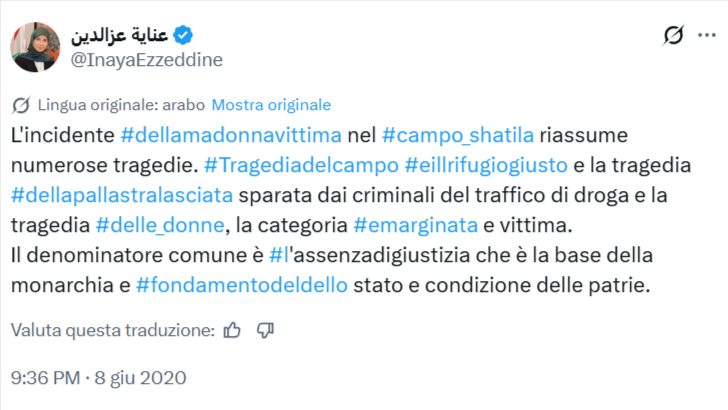Click the Grok icon near top right
This screenshot has width=728, height=410.
(675, 36)
